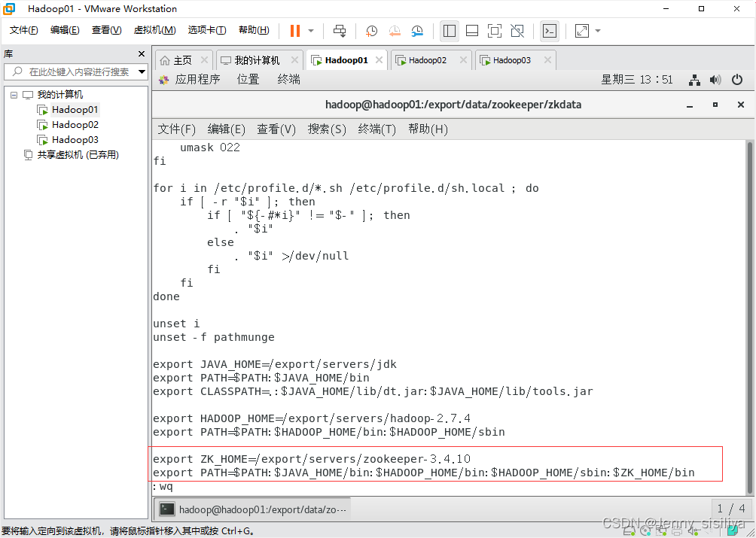Open the 编辑(E) menu in VMware
Screen dimensions: 756x538
point(65,30)
